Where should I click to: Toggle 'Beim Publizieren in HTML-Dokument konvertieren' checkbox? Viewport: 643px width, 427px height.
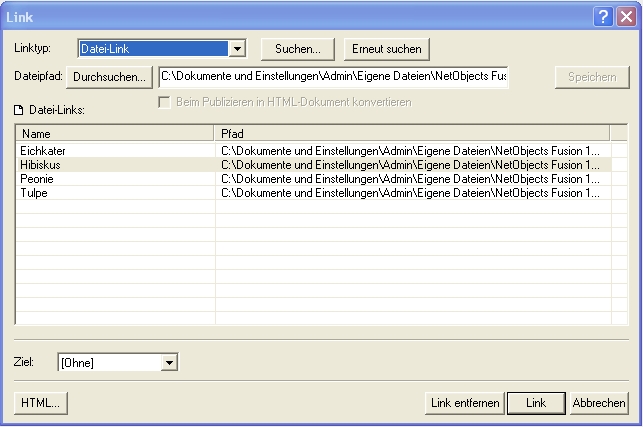[x=166, y=101]
